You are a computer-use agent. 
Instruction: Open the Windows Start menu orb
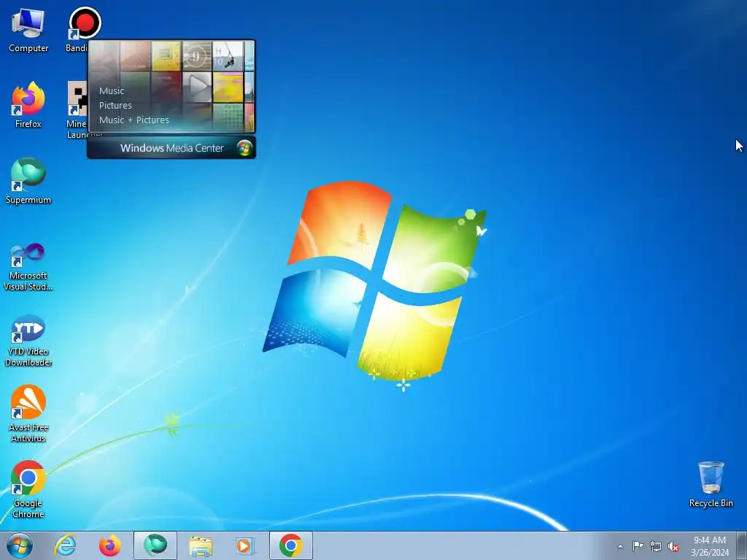(x=20, y=545)
